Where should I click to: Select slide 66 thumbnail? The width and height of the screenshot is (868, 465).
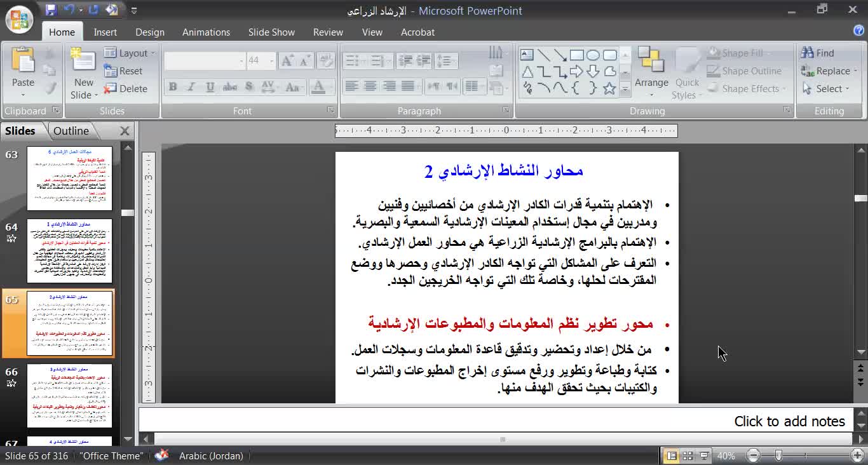click(69, 395)
